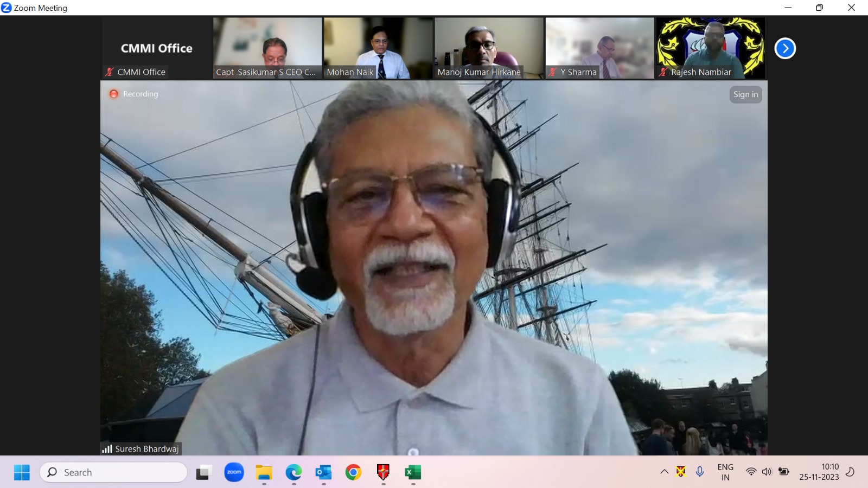868x488 pixels.
Task: Open the volume control in system tray
Action: (x=767, y=472)
